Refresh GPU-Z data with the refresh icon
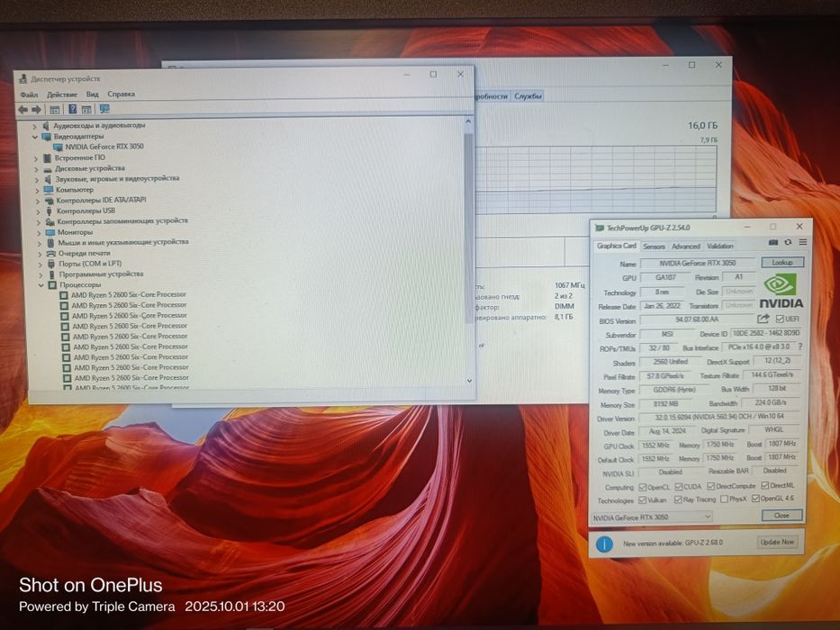 tap(788, 242)
